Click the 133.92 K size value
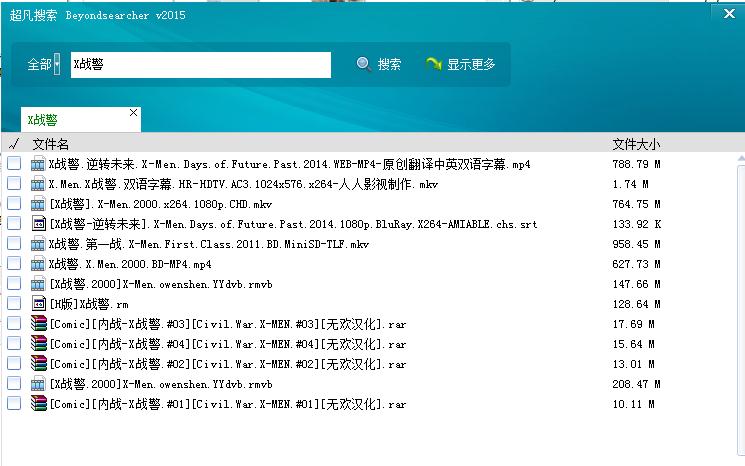Image resolution: width=745 pixels, height=466 pixels. point(636,224)
